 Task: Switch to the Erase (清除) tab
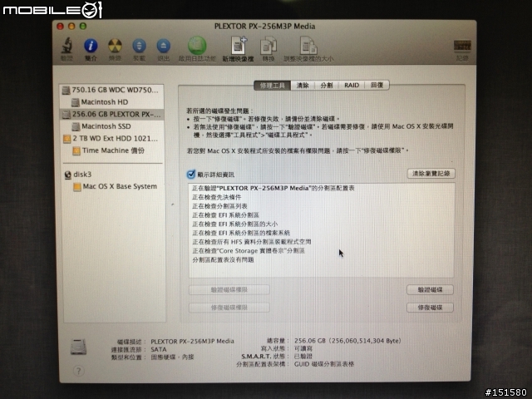(303, 85)
